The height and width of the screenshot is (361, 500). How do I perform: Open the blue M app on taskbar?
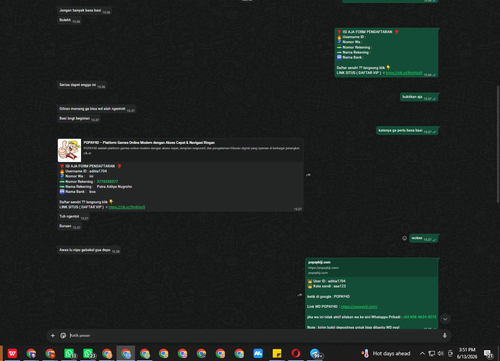(x=258, y=353)
